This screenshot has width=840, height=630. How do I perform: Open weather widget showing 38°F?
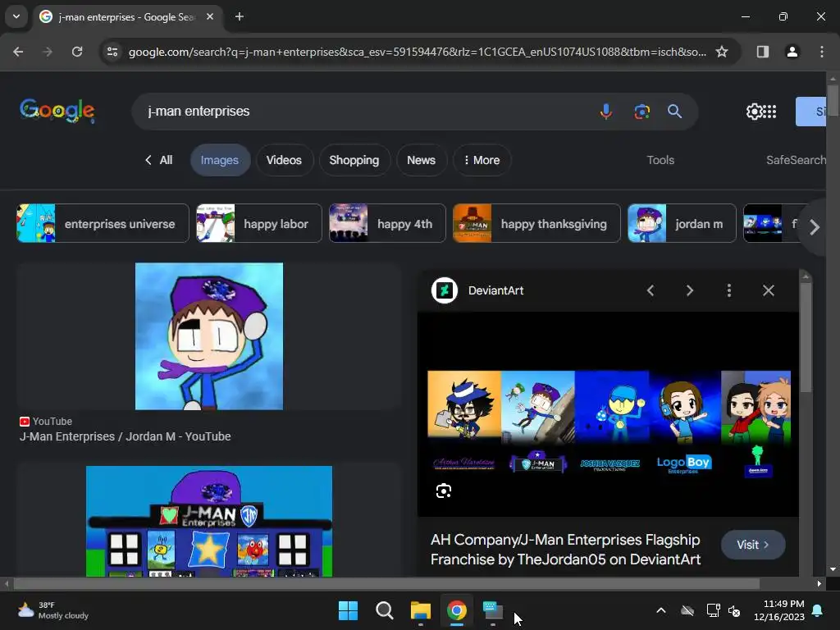52,610
